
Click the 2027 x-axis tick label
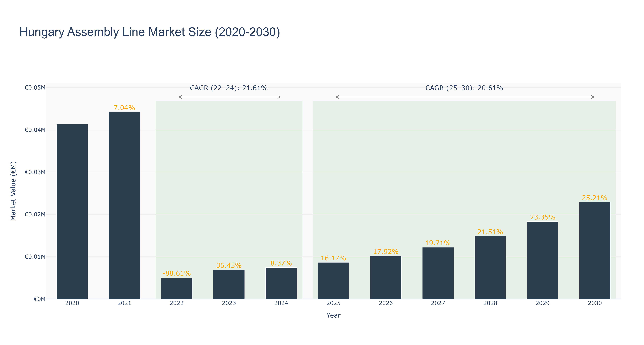pyautogui.click(x=438, y=303)
